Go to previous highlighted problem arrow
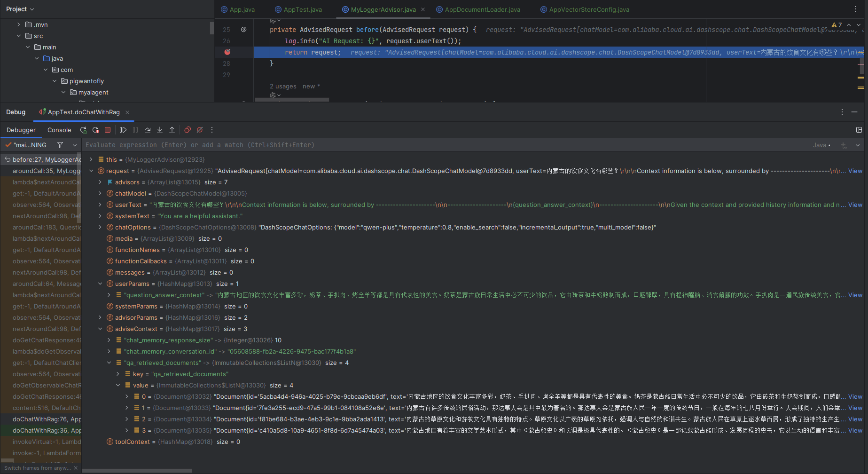This screenshot has height=474, width=868. [x=849, y=25]
